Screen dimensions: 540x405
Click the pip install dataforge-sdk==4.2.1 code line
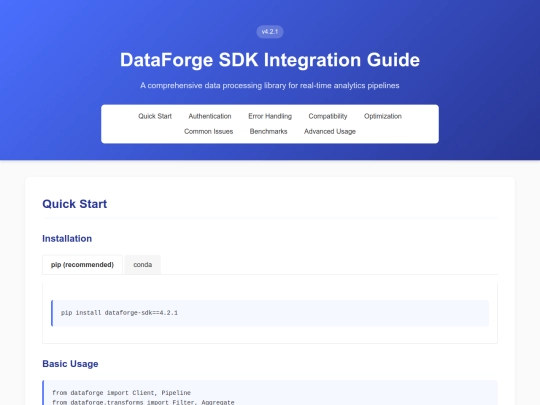point(119,313)
